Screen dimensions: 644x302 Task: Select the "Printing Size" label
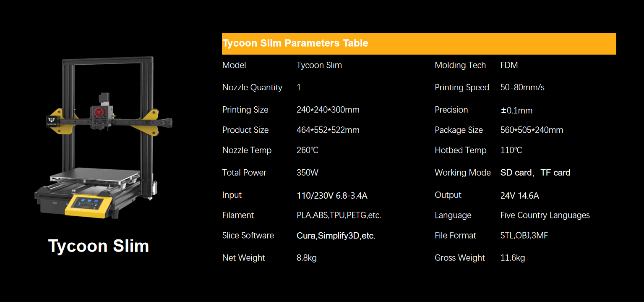click(x=245, y=110)
